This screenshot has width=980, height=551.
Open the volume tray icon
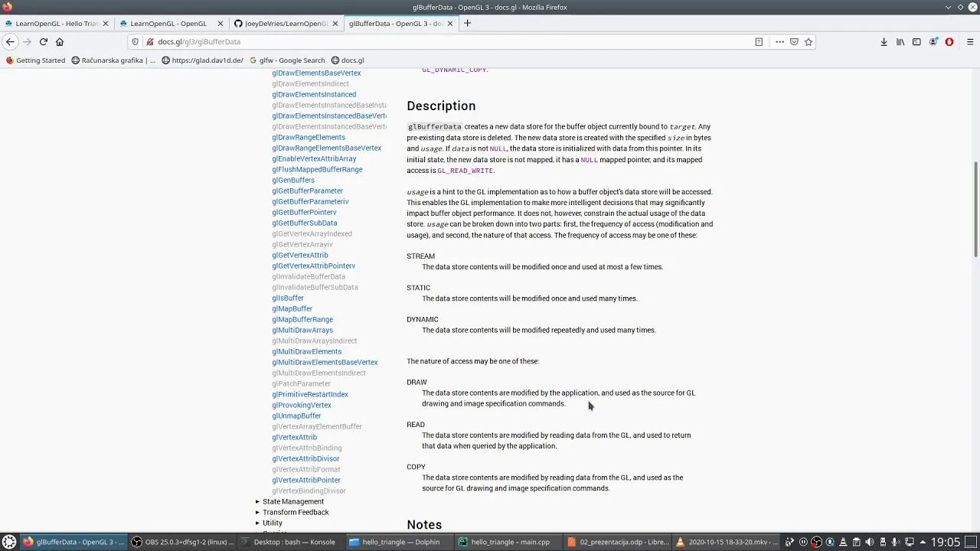pyautogui.click(x=870, y=542)
